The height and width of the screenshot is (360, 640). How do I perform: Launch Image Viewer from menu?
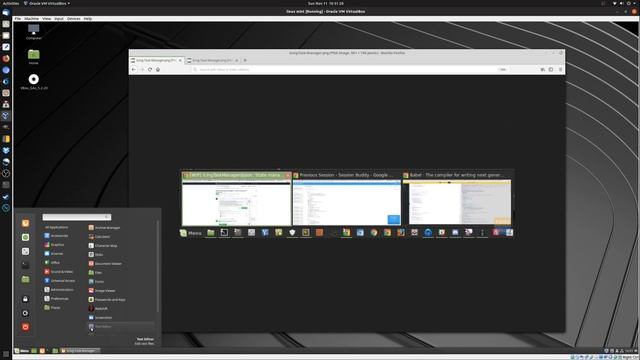pyautogui.click(x=102, y=291)
